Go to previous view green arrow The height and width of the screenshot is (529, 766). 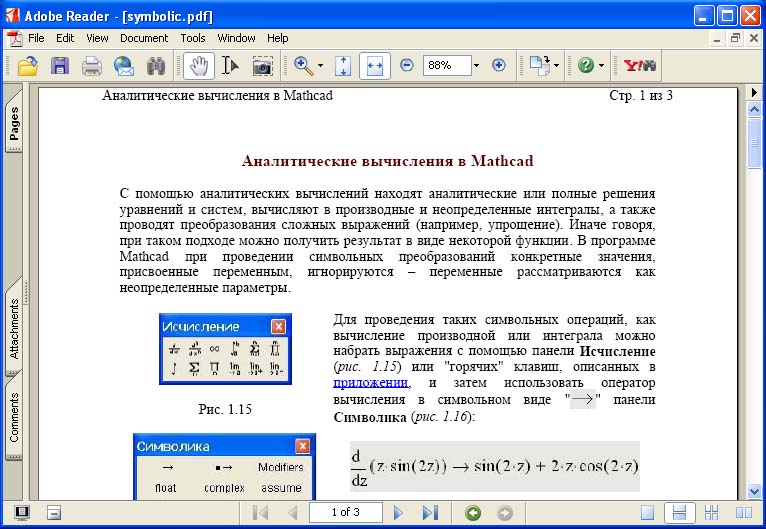coord(473,513)
